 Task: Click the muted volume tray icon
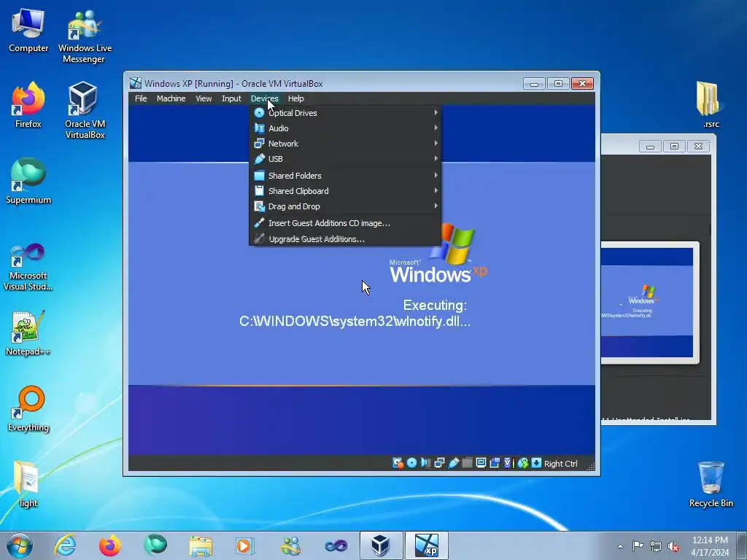tap(673, 546)
